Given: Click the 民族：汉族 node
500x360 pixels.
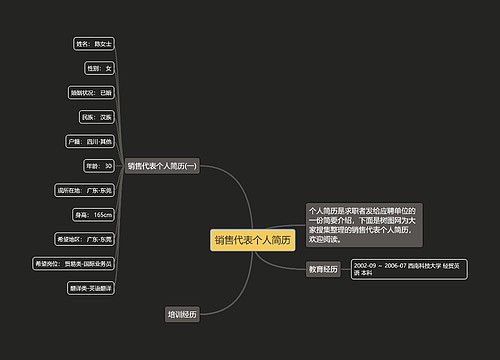Looking at the screenshot, I should pos(97,117).
